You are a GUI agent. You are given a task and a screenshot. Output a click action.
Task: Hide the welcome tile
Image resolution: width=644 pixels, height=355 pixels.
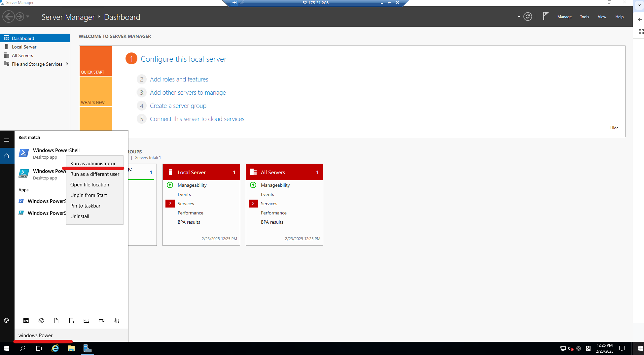pyautogui.click(x=614, y=128)
